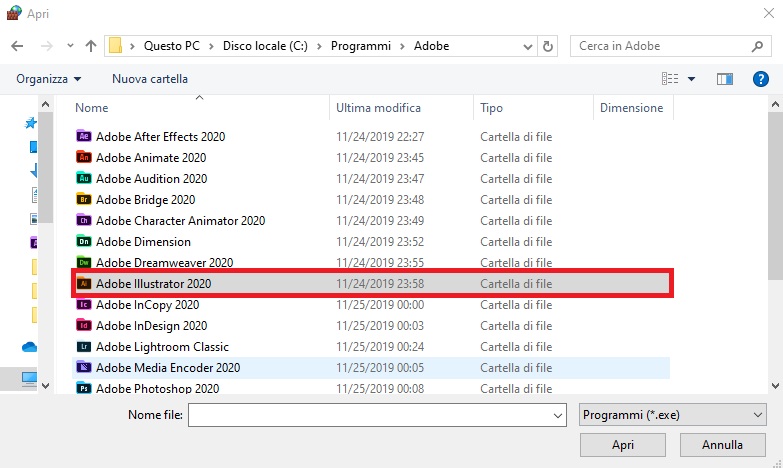Click the Adobe InDesign 2020 folder icon
This screenshot has height=468, width=783.
[83, 325]
